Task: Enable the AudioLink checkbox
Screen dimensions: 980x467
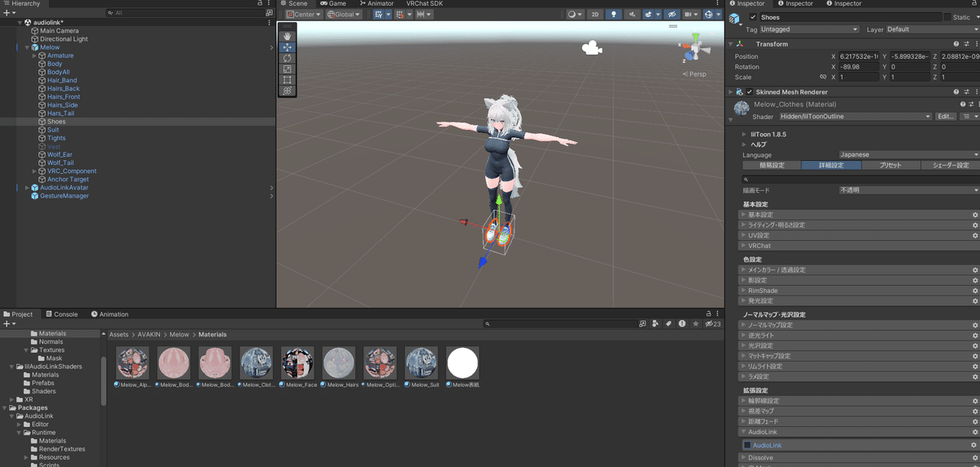Action: click(x=746, y=445)
